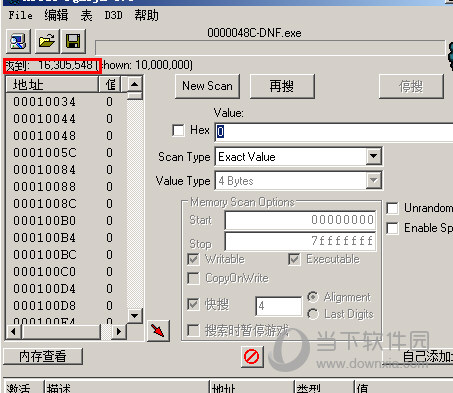Click the red prohibition clear-list icon
Image resolution: width=453 pixels, height=393 pixels.
(252, 357)
